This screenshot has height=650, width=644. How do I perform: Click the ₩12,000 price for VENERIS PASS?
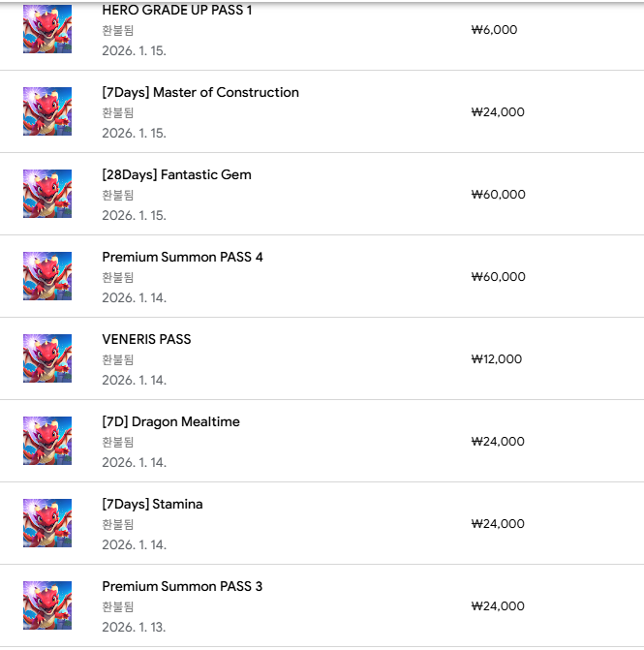point(496,359)
